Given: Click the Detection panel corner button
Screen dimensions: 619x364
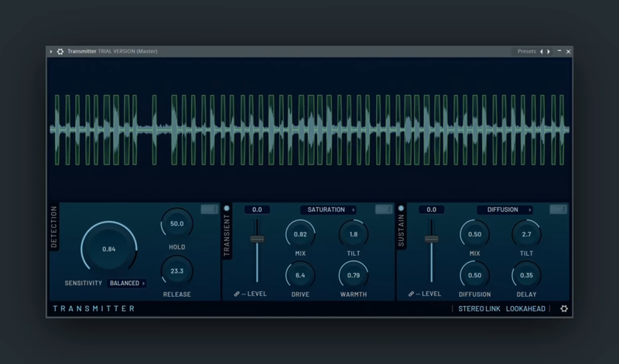Looking at the screenshot, I should [x=210, y=209].
